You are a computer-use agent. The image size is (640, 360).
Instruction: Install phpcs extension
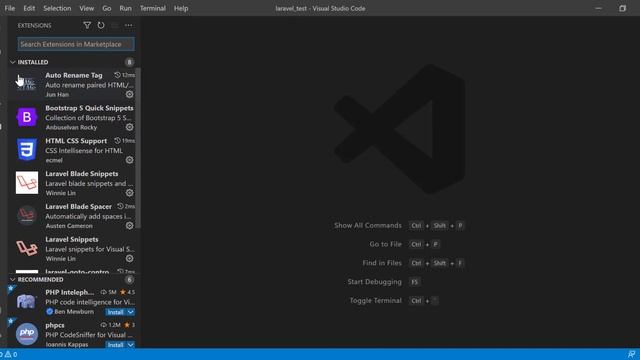pos(116,344)
